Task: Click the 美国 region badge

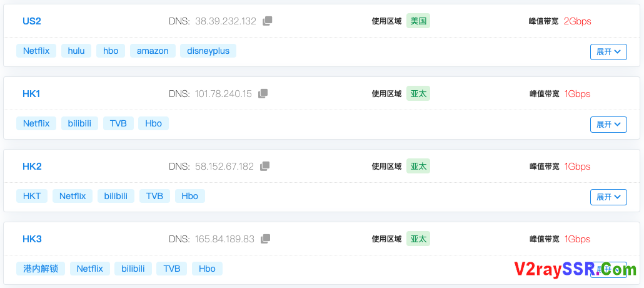Action: point(418,21)
